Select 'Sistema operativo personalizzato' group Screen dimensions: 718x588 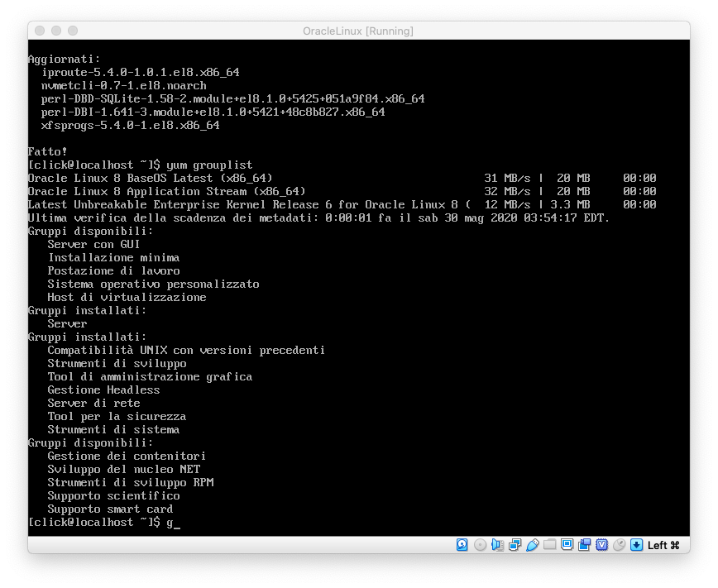point(153,284)
